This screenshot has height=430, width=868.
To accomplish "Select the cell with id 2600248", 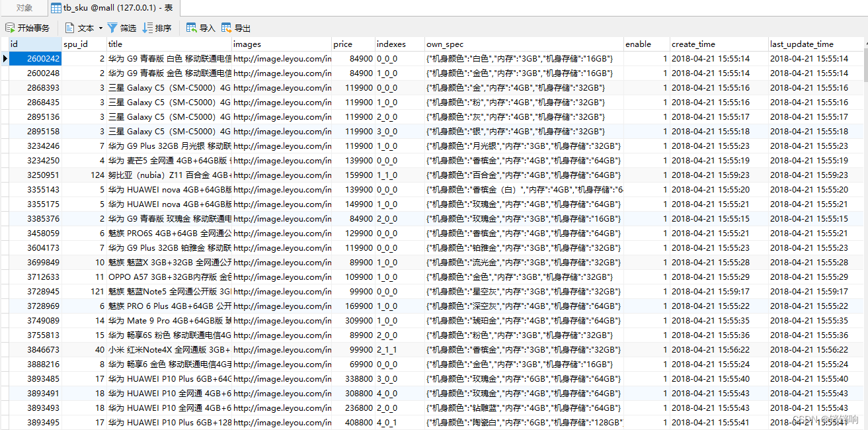I will click(35, 73).
